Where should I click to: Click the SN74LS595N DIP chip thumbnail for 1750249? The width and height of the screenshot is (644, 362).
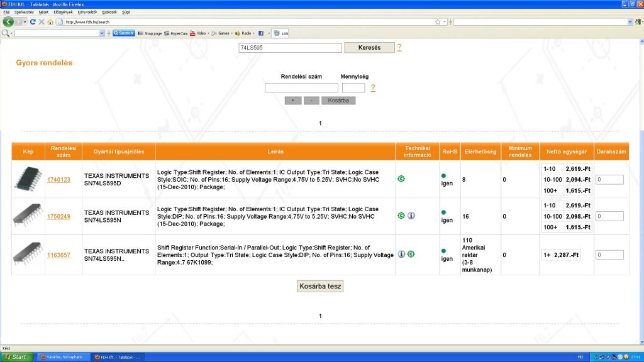tap(28, 215)
